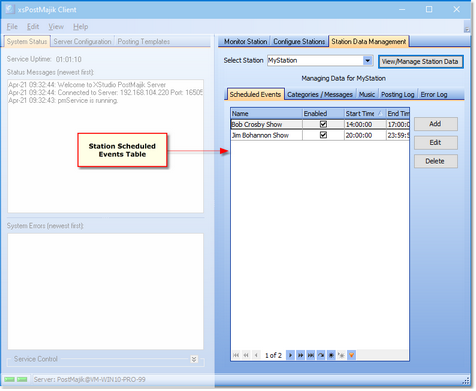This screenshot has height=391, width=476.
Task: Switch to the Categories / Messages tab
Action: pyautogui.click(x=320, y=95)
